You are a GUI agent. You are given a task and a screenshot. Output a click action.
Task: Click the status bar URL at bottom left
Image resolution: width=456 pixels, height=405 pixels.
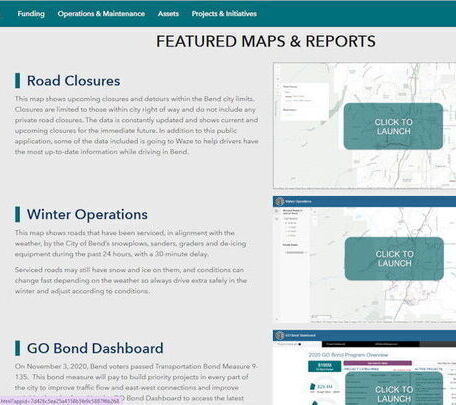tap(60, 401)
